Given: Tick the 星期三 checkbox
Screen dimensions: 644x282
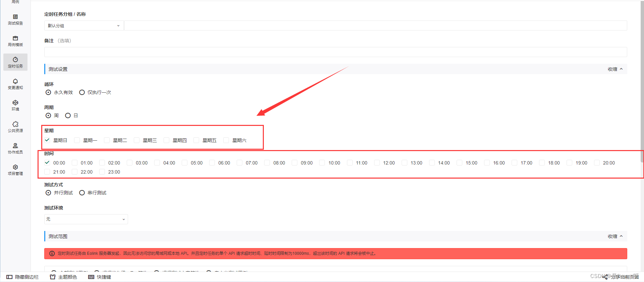Looking at the screenshot, I should [x=137, y=140].
